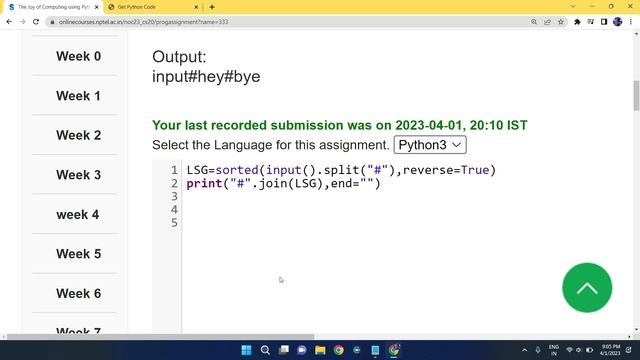Open the Teams chat taskbar icon
Screen dimensions: 640x360
click(x=302, y=350)
